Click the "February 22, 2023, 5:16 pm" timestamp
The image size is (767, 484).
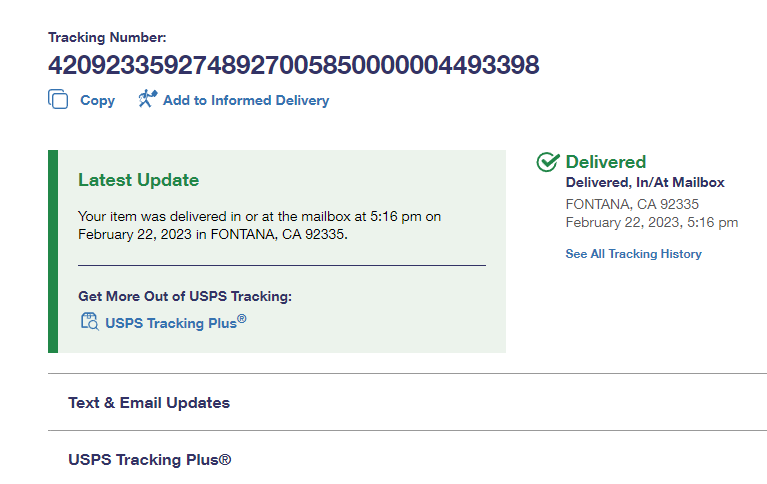(651, 222)
